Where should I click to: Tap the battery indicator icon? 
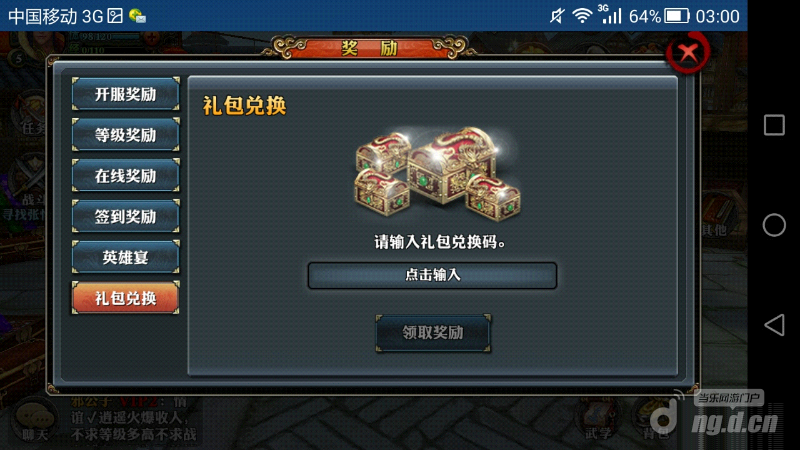(x=678, y=16)
